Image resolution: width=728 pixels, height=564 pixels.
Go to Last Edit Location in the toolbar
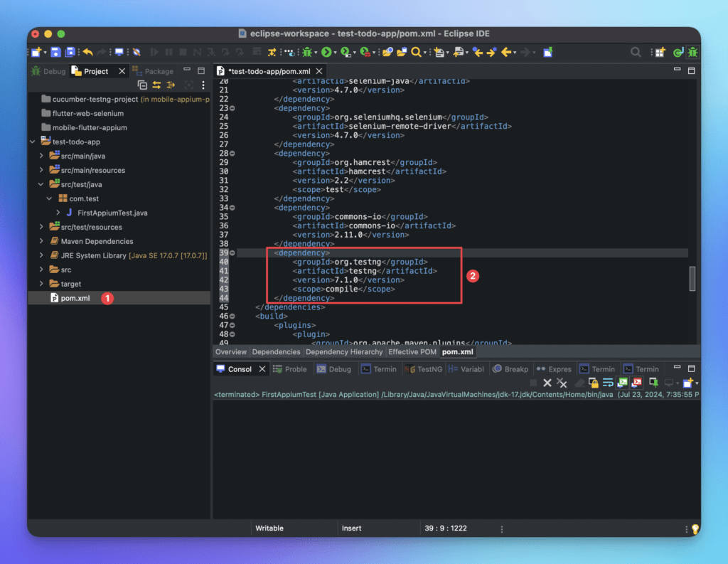(478, 52)
